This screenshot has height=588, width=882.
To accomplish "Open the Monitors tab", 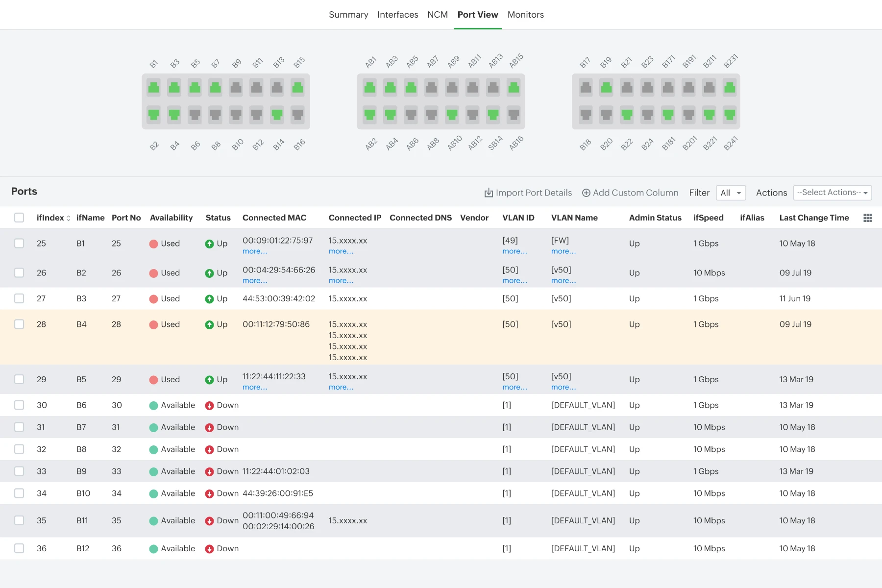I will click(525, 15).
